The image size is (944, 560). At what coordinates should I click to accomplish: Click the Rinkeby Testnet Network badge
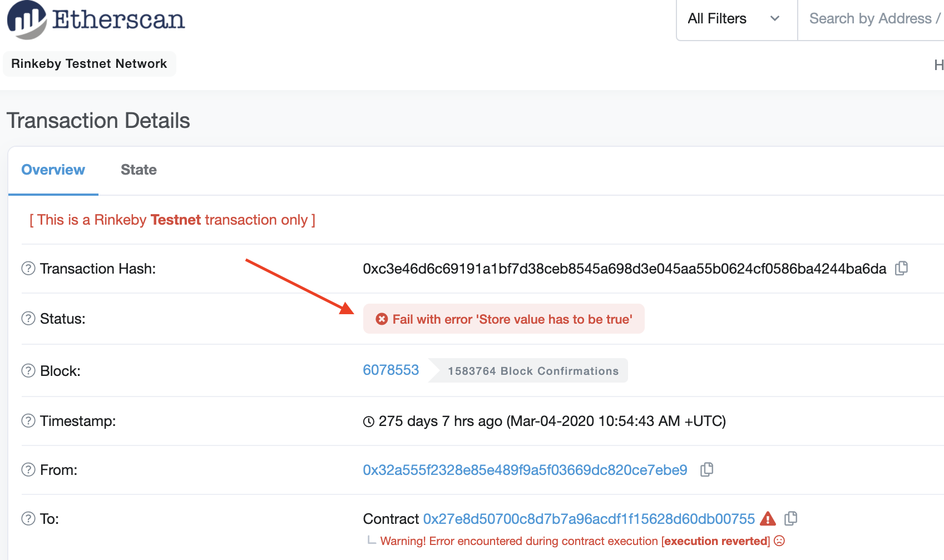pyautogui.click(x=89, y=63)
